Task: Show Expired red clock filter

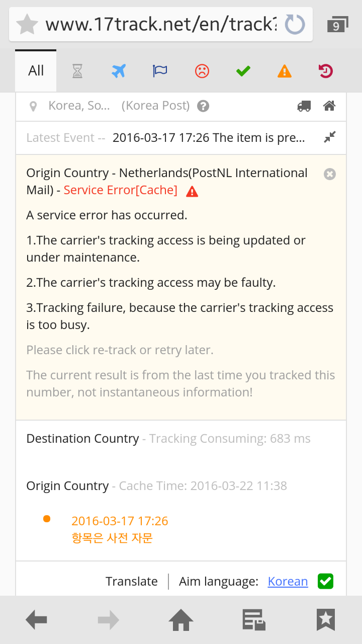Action: [326, 71]
